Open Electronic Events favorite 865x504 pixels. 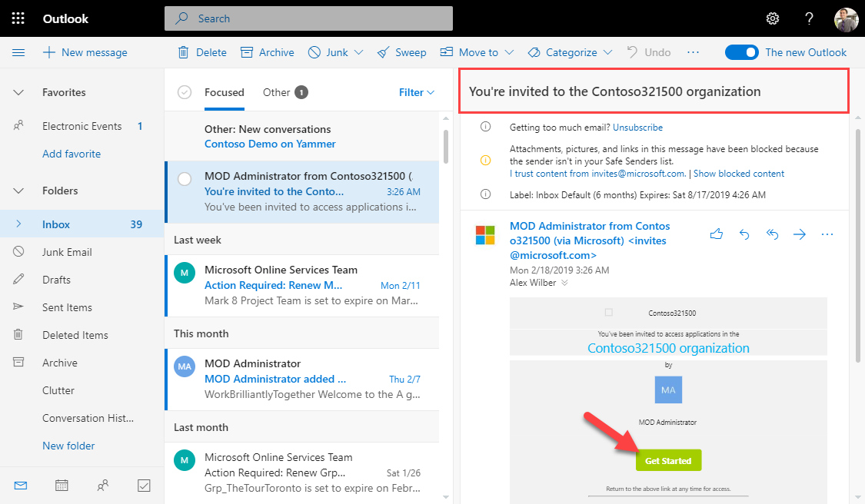click(x=82, y=126)
